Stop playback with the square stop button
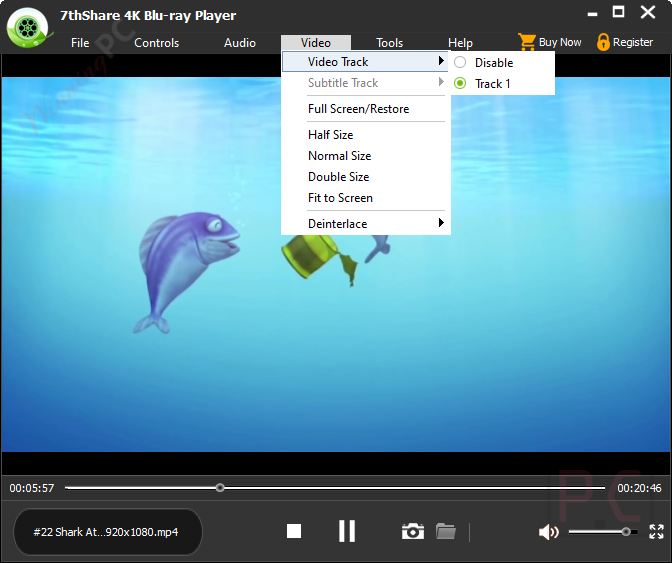This screenshot has width=672, height=563. click(x=294, y=531)
